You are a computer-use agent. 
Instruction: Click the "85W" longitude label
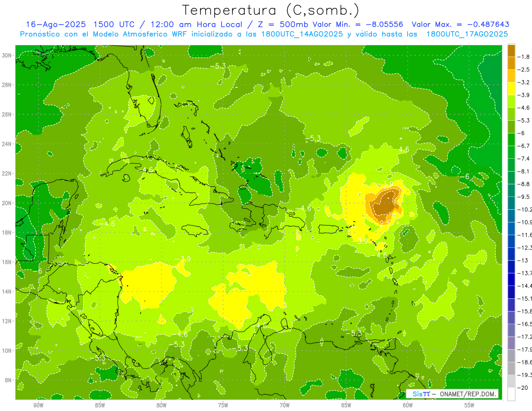tap(100, 405)
